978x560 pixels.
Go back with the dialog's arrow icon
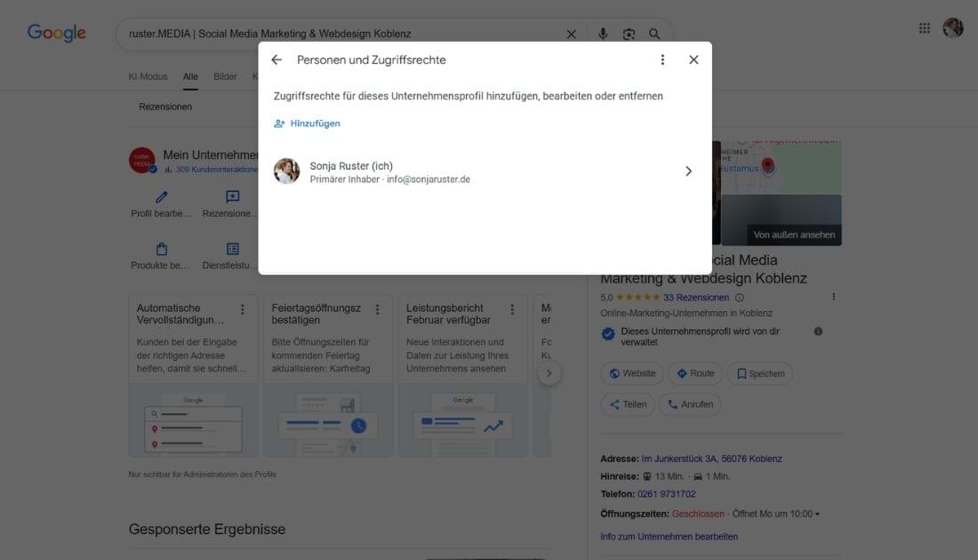(277, 60)
